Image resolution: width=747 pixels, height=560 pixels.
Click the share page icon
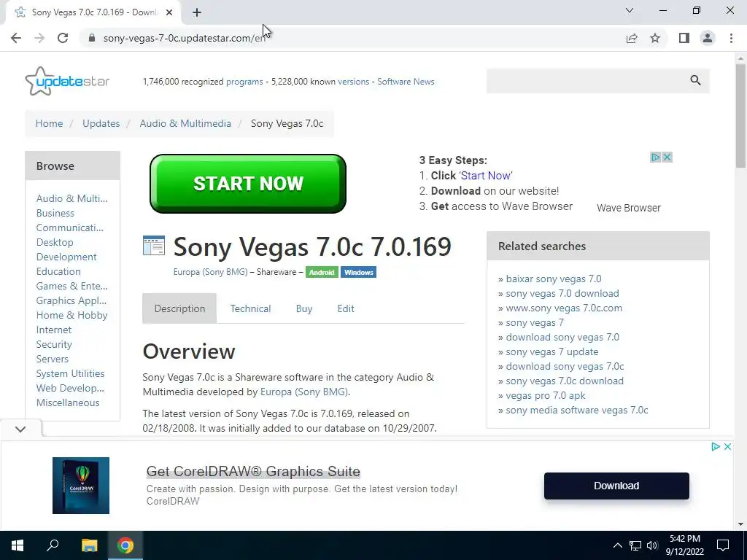[x=632, y=38]
